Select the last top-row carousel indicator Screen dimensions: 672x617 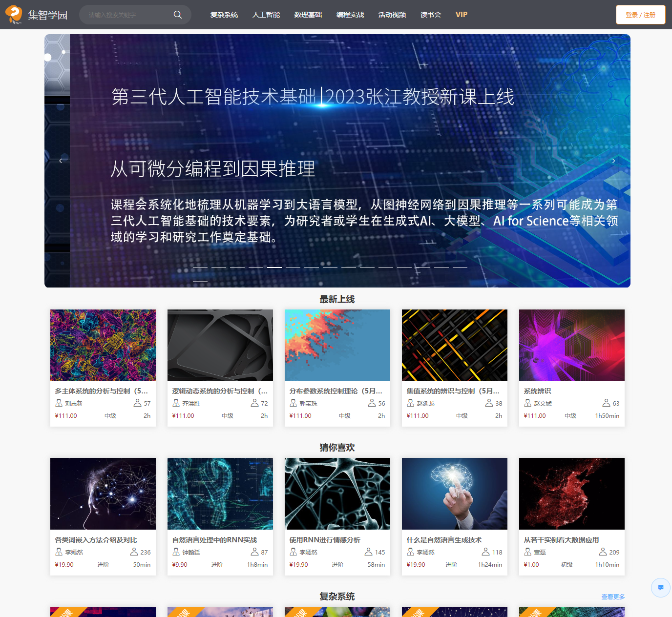click(460, 267)
